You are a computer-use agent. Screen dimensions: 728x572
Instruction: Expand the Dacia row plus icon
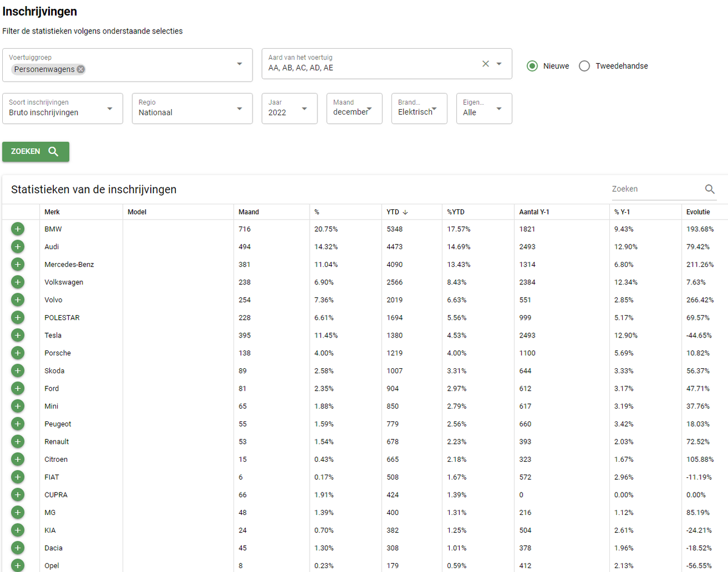tap(18, 548)
